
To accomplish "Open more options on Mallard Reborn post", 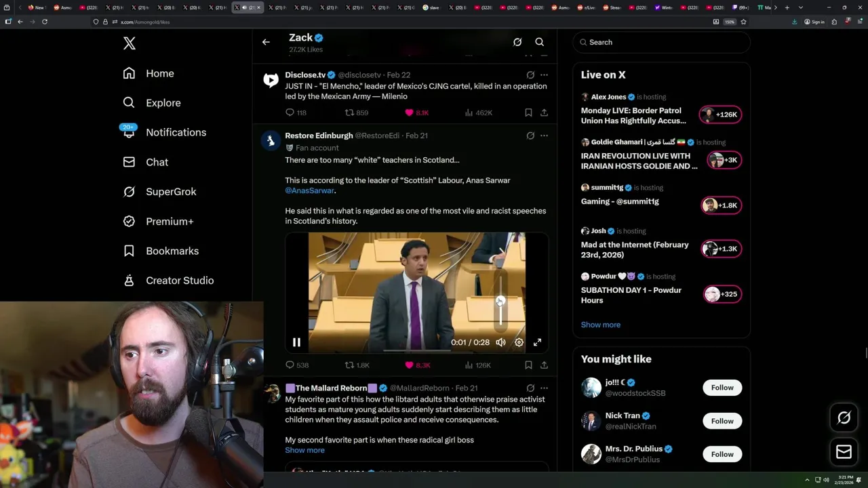I will tap(544, 388).
